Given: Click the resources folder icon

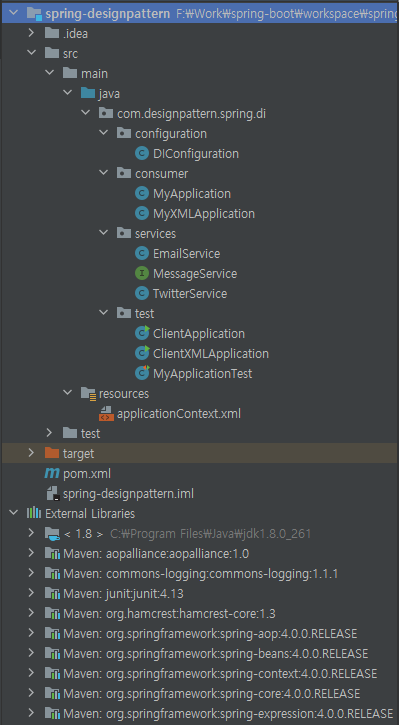Looking at the screenshot, I should [x=88, y=393].
